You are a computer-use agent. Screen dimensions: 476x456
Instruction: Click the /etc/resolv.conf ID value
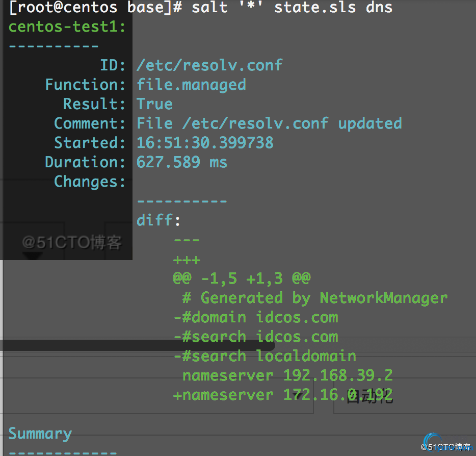click(209, 65)
